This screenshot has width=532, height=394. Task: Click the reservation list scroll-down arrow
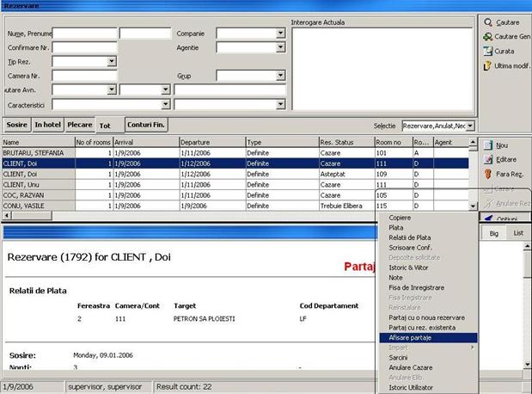click(x=473, y=206)
